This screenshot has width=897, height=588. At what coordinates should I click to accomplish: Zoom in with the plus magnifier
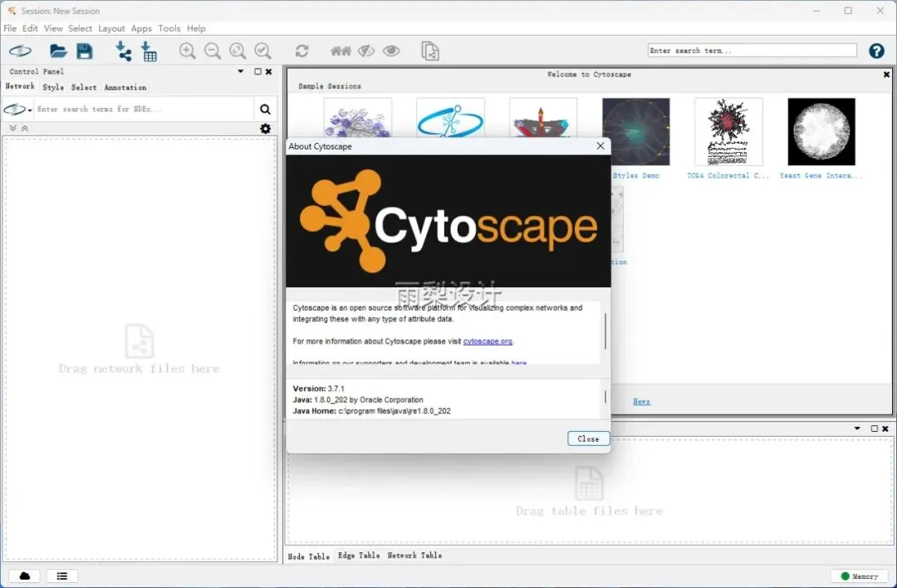point(187,51)
